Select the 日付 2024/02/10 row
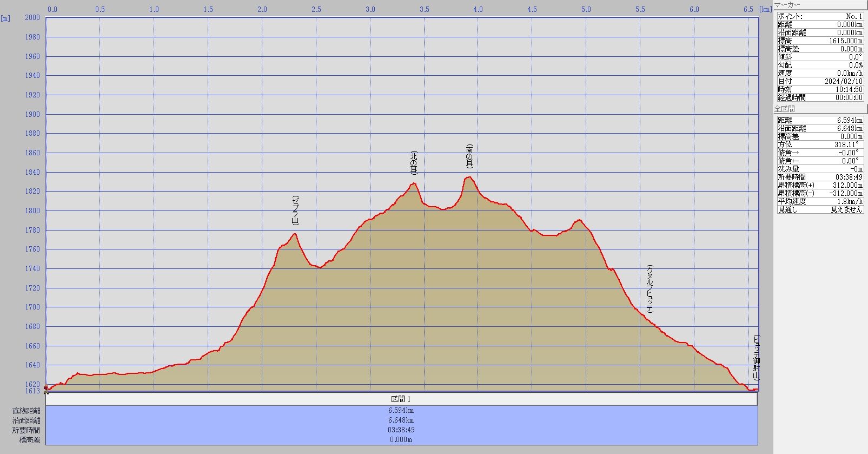This screenshot has width=868, height=454. tap(820, 81)
